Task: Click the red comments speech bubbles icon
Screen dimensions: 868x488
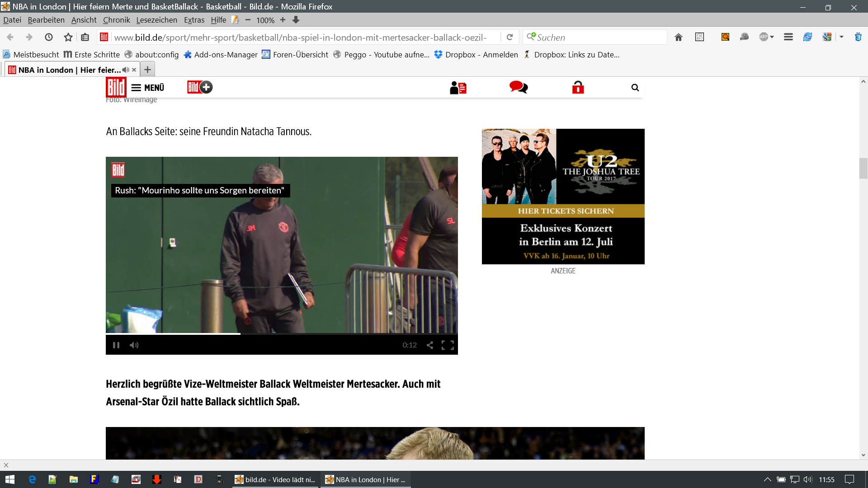Action: pyautogui.click(x=518, y=87)
